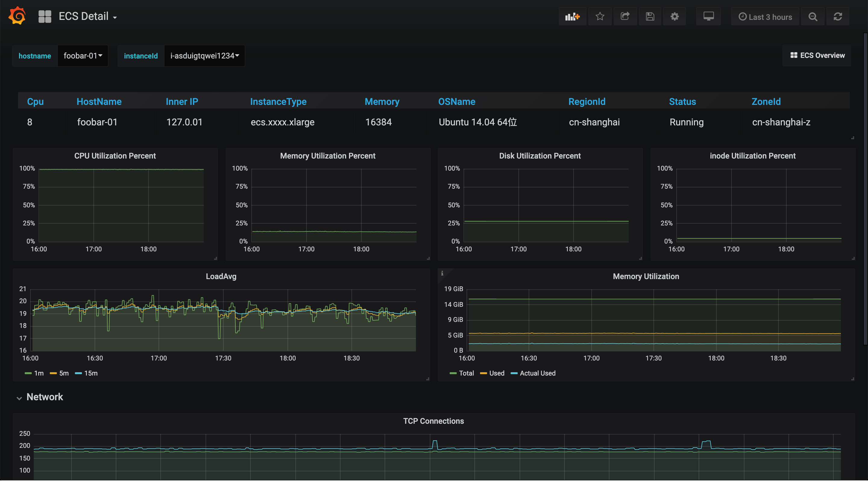Open the Last 3 hours time picker
This screenshot has height=481, width=868.
point(765,17)
